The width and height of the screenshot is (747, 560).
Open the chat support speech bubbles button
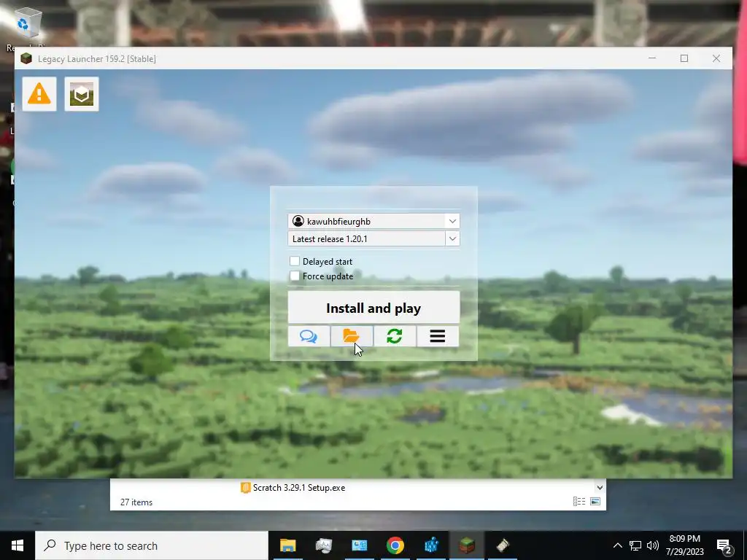tap(309, 336)
